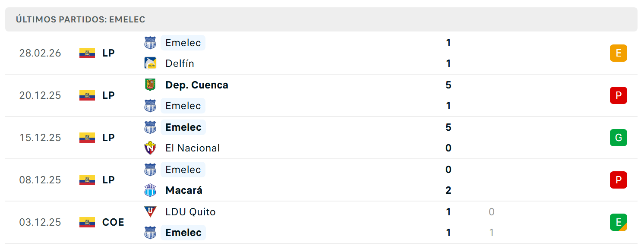Open the LDU Quito team link
This screenshot has height=252, width=644.
190,212
